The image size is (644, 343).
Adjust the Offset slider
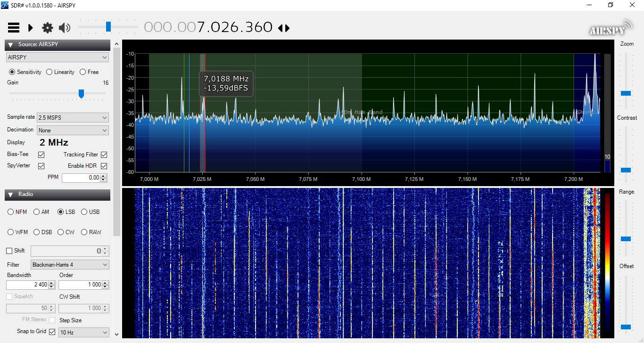tap(626, 327)
